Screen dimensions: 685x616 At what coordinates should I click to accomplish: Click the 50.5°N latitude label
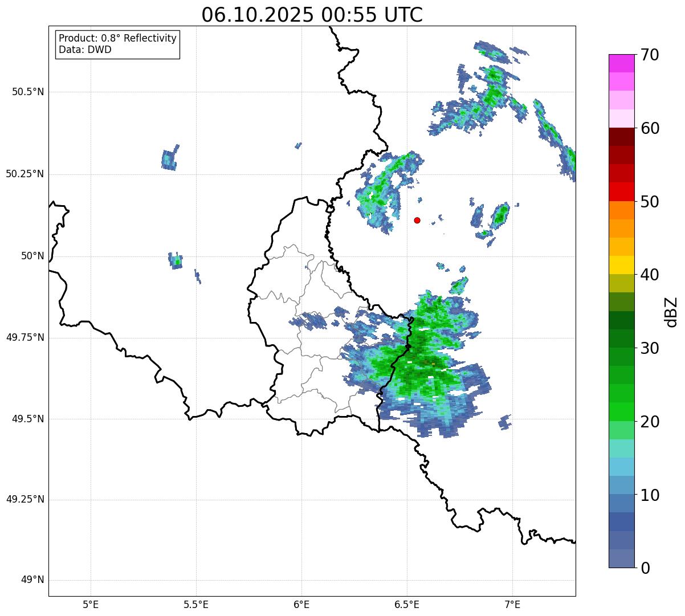(x=28, y=92)
